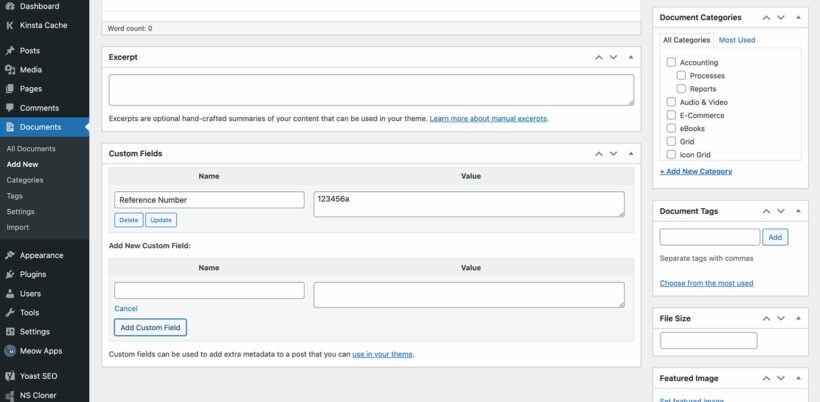820x402 pixels.
Task: Select Add New under Documents menu
Action: coord(22,164)
